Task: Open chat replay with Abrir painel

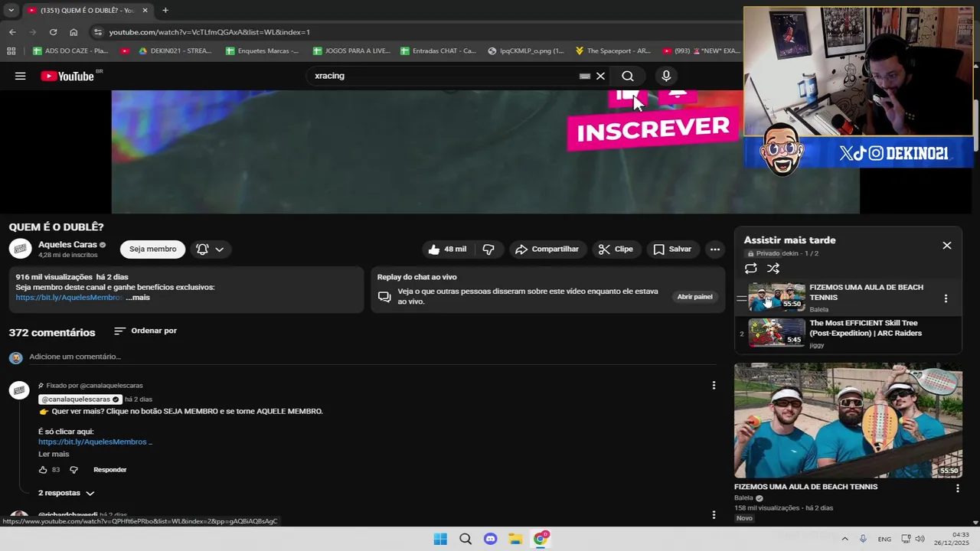Action: click(x=694, y=297)
